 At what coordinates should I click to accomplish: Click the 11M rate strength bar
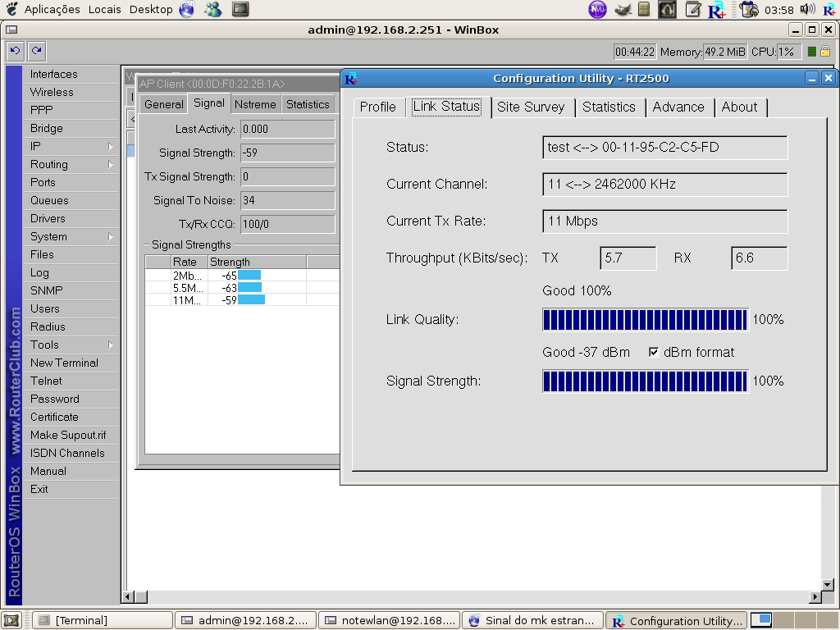(251, 300)
